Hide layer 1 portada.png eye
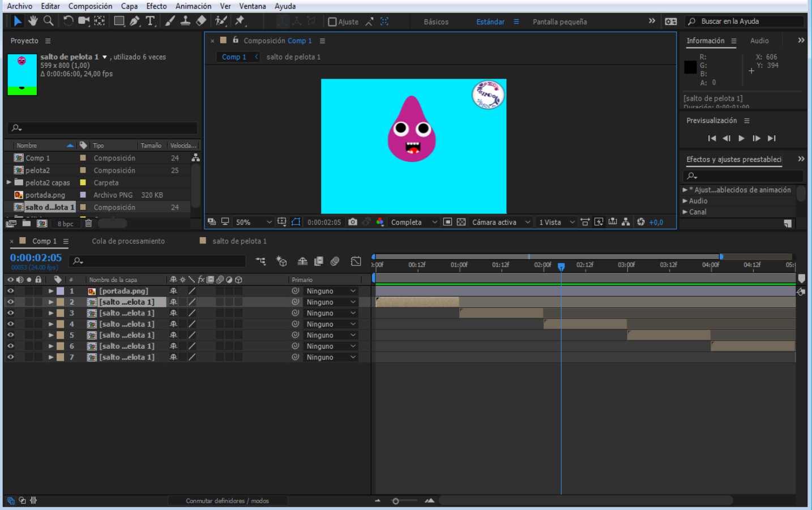812x510 pixels. (10, 291)
